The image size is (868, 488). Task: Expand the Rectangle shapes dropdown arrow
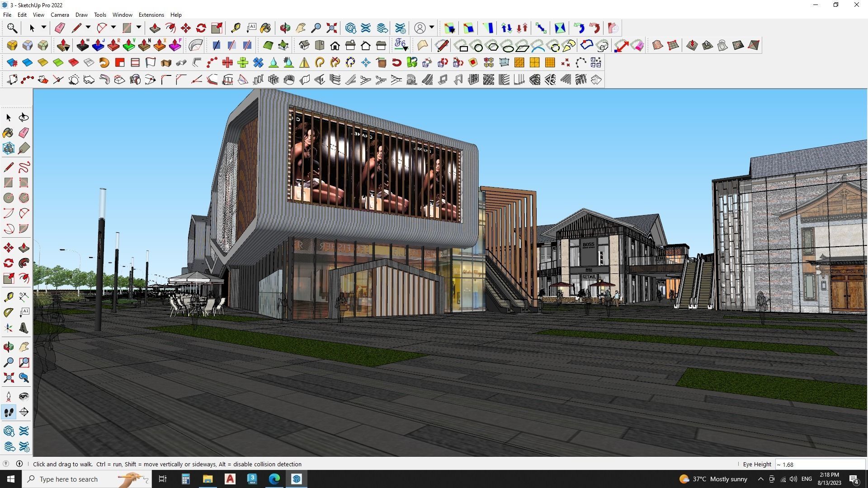point(139,28)
